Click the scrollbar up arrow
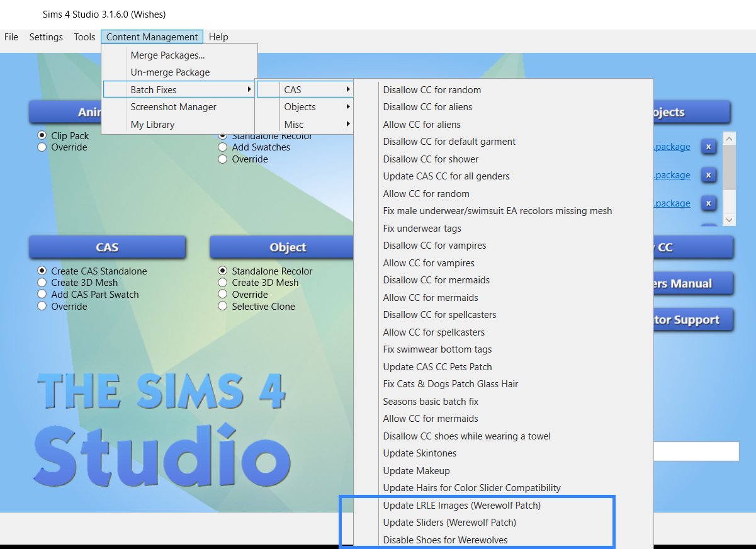 729,137
